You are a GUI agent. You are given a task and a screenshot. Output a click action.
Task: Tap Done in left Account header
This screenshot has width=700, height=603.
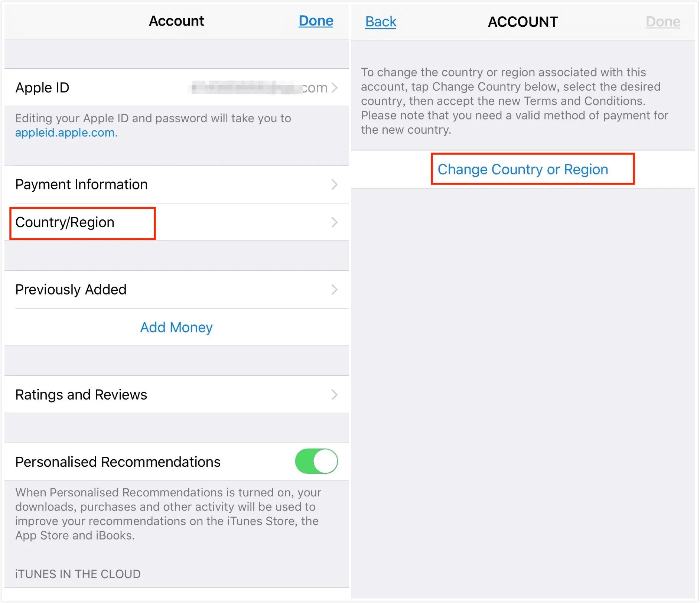(316, 21)
